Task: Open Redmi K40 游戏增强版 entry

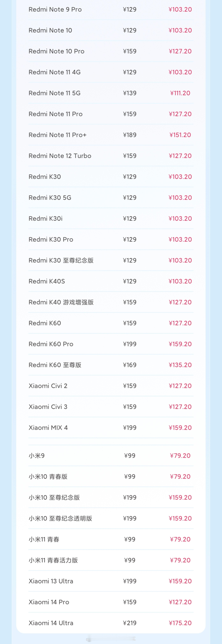Action: pos(111,302)
